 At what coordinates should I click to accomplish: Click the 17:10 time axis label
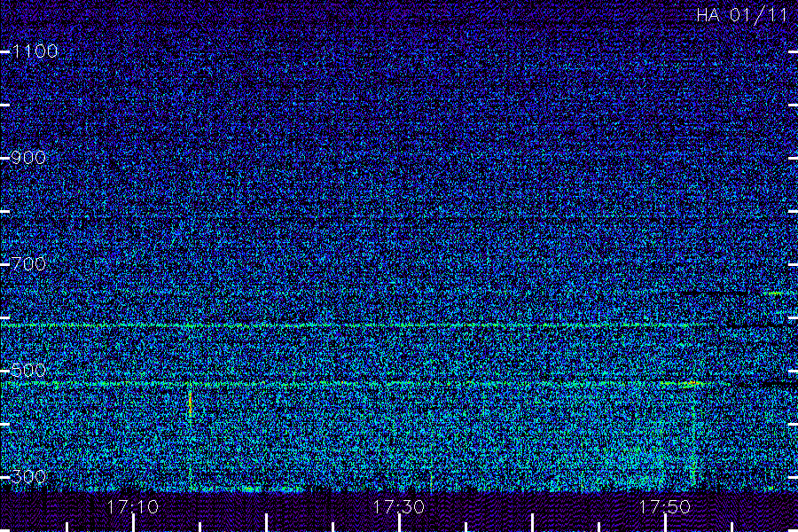(x=133, y=507)
